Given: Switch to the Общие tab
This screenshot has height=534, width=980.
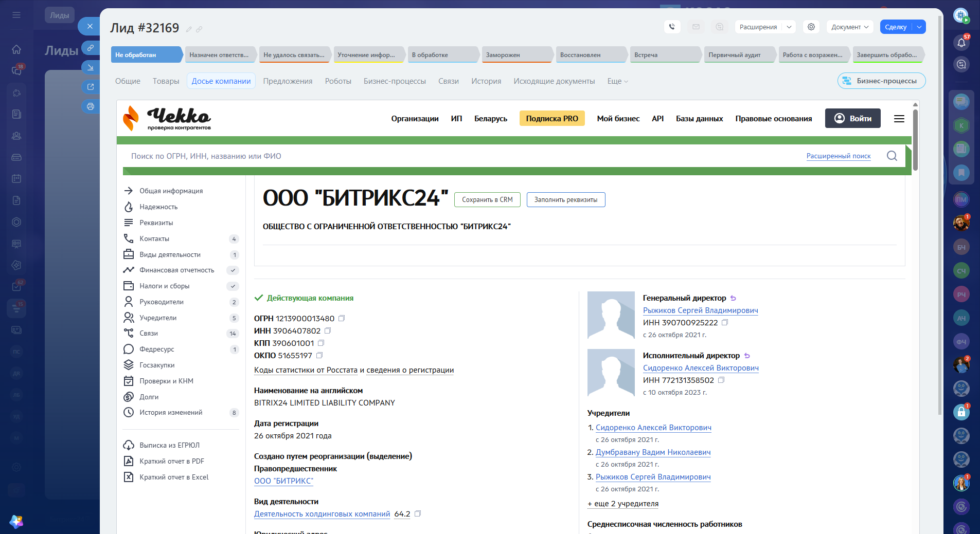Looking at the screenshot, I should coord(128,81).
